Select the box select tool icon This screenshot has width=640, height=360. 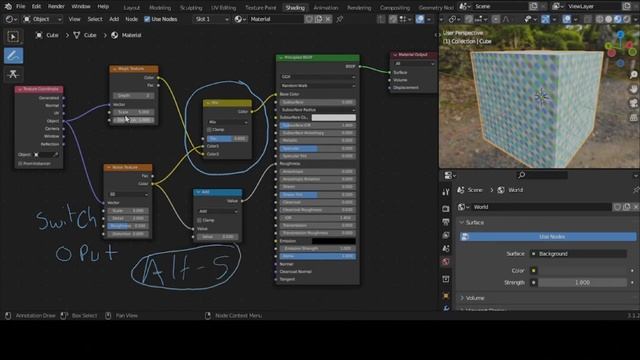click(13, 37)
